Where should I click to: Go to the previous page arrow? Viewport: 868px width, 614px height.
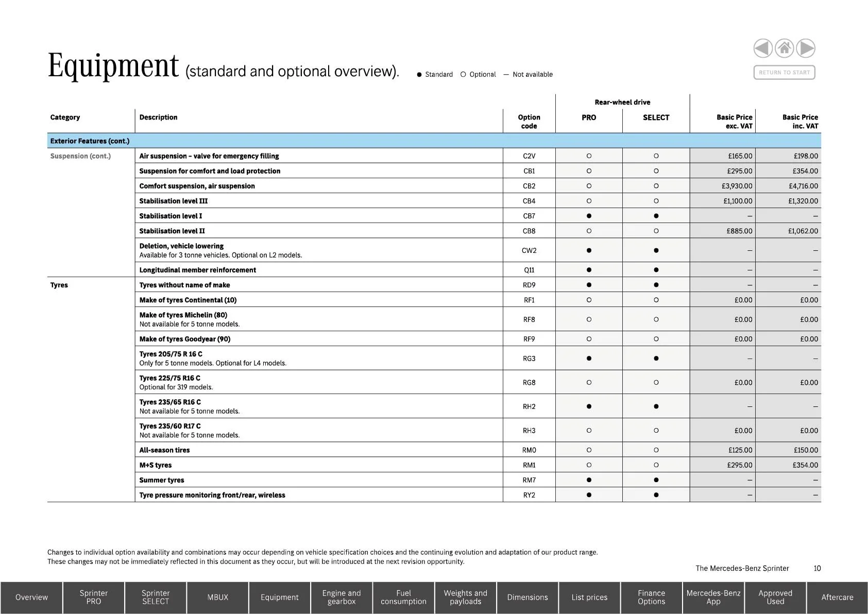tap(763, 48)
